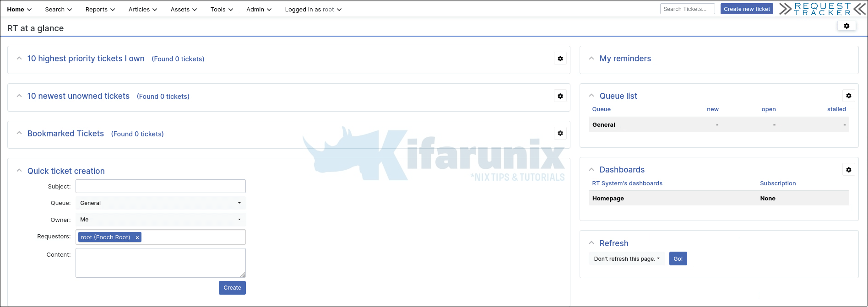Viewport: 868px width, 307px height.
Task: Collapse the 10 highest priority tickets panel
Action: click(x=19, y=59)
